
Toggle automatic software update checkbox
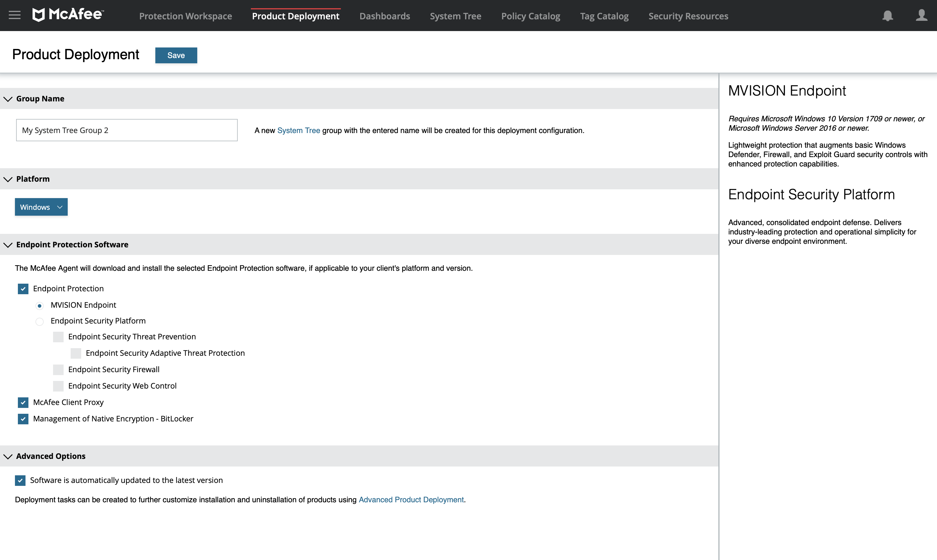coord(21,480)
